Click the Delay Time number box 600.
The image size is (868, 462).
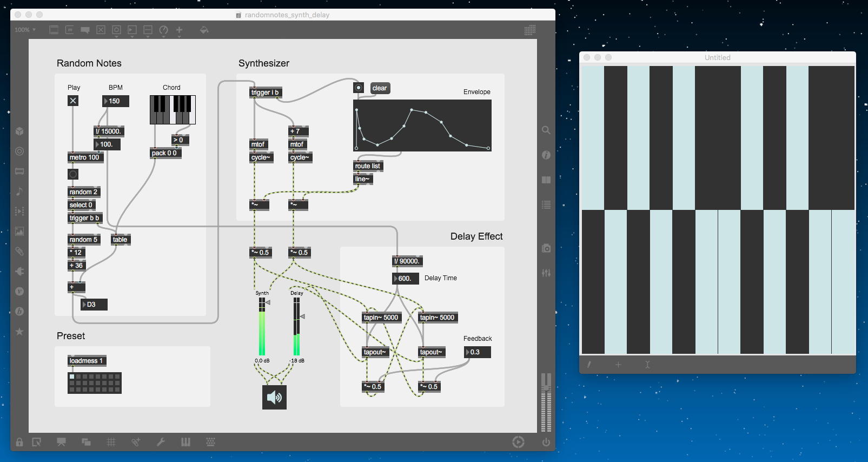[406, 279]
